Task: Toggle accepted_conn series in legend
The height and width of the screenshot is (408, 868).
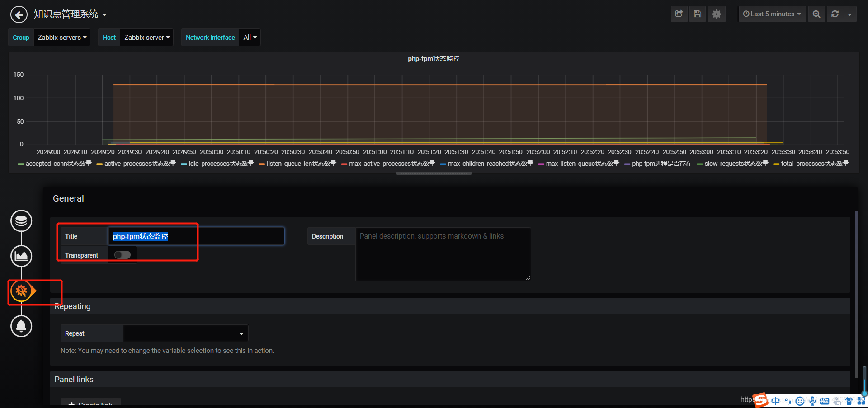Action: [58, 164]
